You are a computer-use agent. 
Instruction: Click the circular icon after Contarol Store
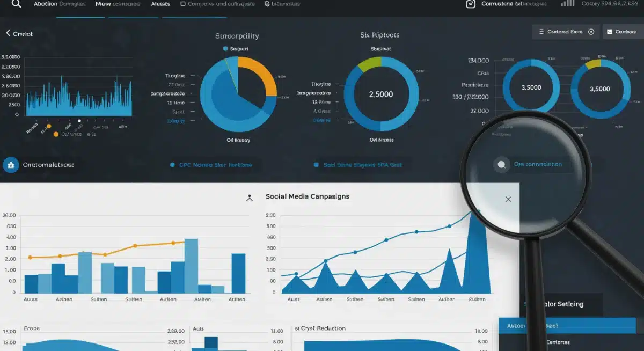tap(591, 32)
